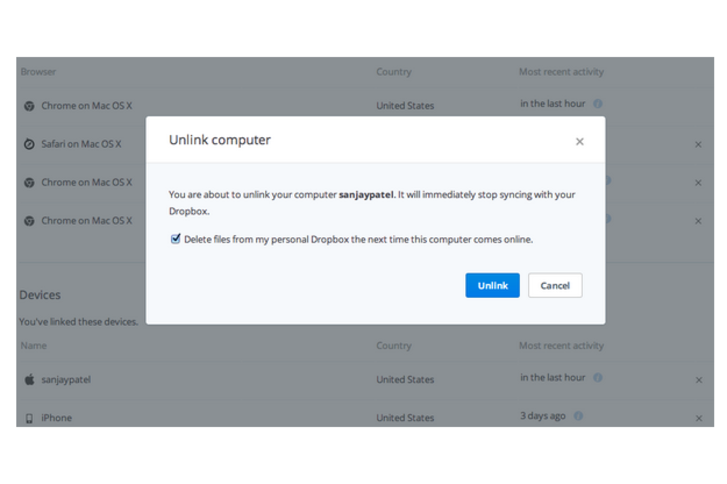The width and height of the screenshot is (727, 484).
Task: Click '3 days ago' activity text
Action: click(543, 416)
